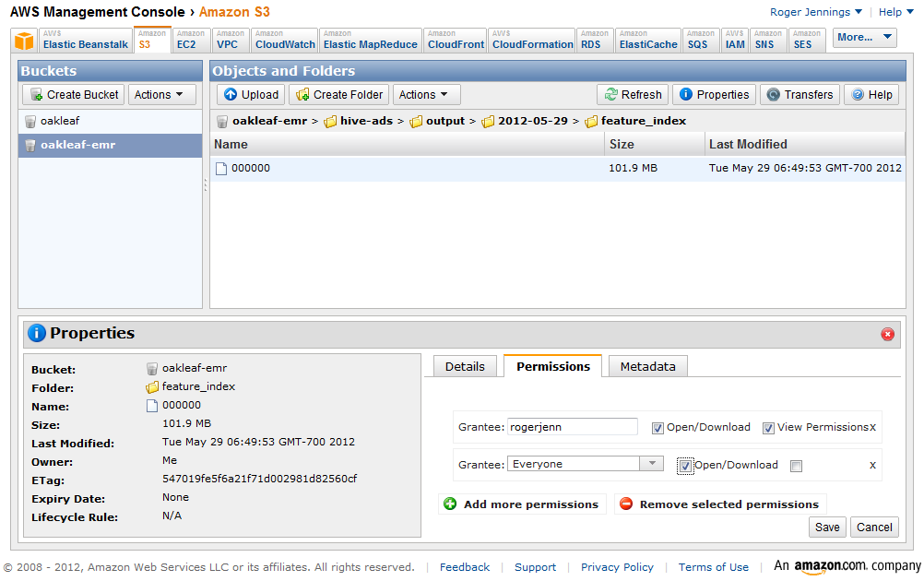Select the Permissions tab
The image size is (924, 581).
click(552, 366)
